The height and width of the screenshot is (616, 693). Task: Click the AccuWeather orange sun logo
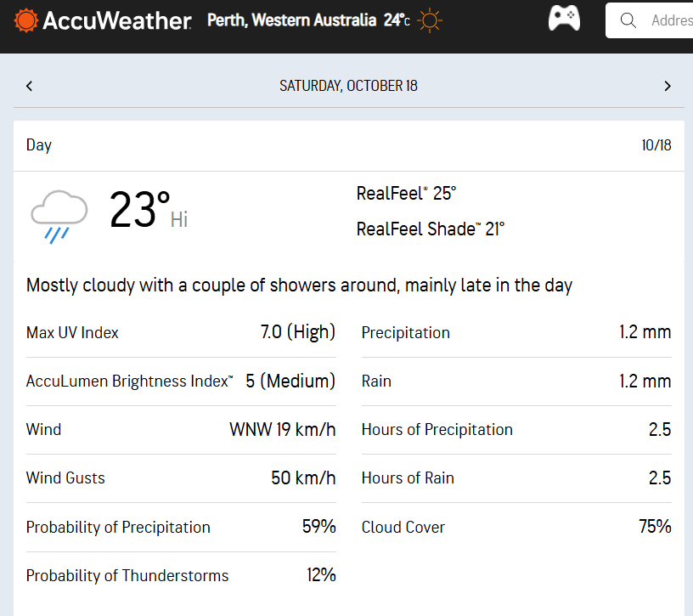coord(26,20)
